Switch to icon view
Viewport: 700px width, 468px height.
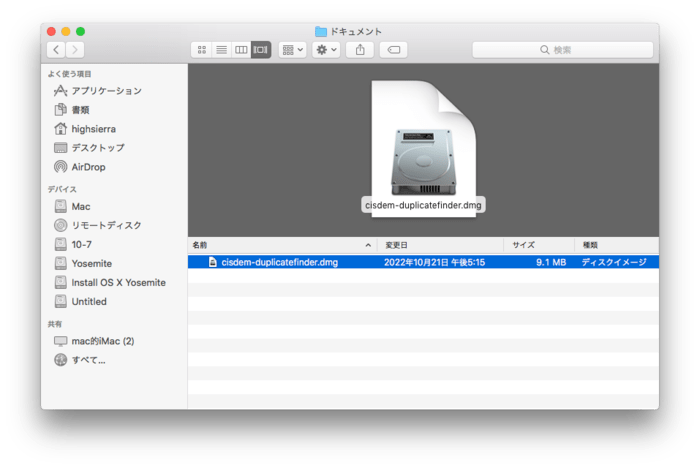click(202, 50)
